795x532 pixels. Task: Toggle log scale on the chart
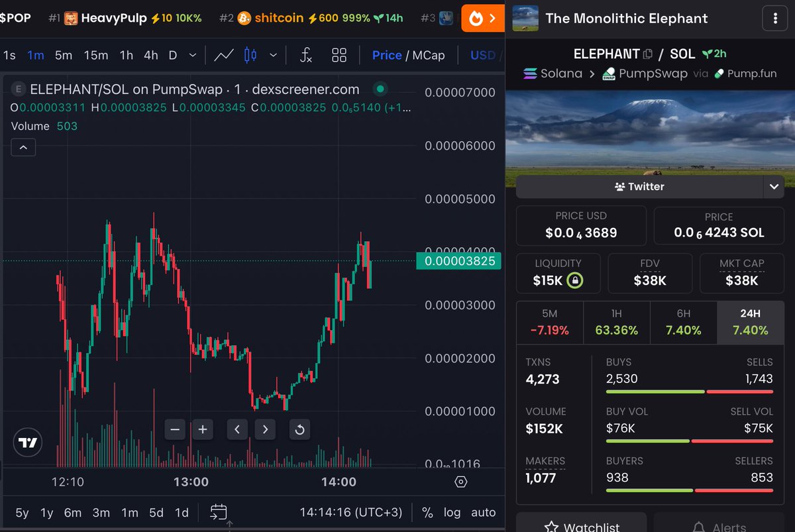452,512
